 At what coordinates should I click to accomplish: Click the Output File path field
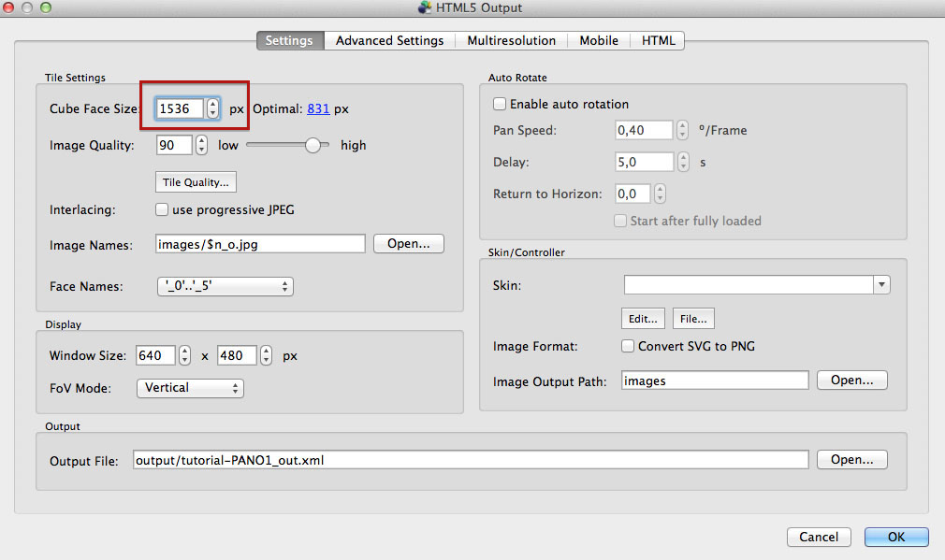point(471,460)
